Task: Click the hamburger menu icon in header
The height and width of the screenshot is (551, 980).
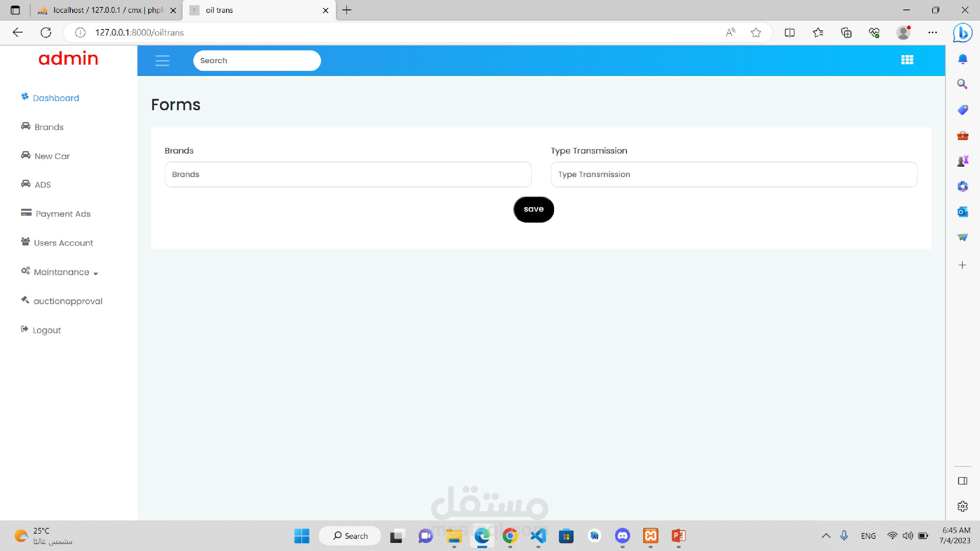Action: click(x=162, y=61)
